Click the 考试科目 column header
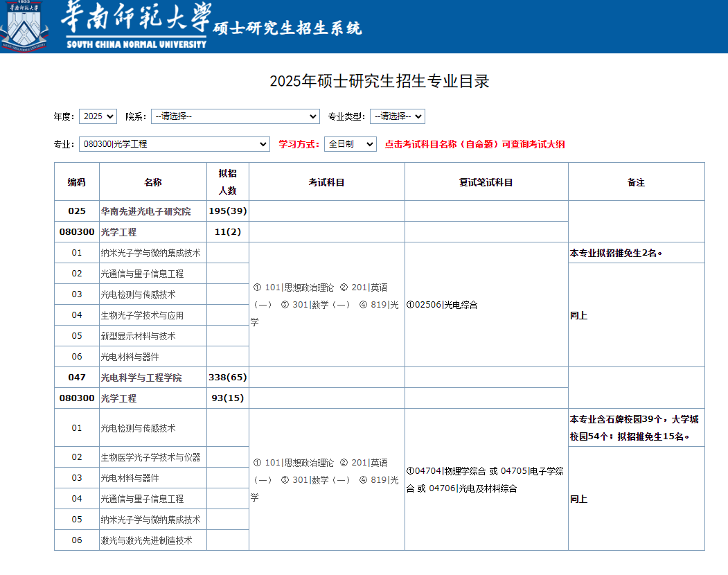The width and height of the screenshot is (728, 575). 327,182
